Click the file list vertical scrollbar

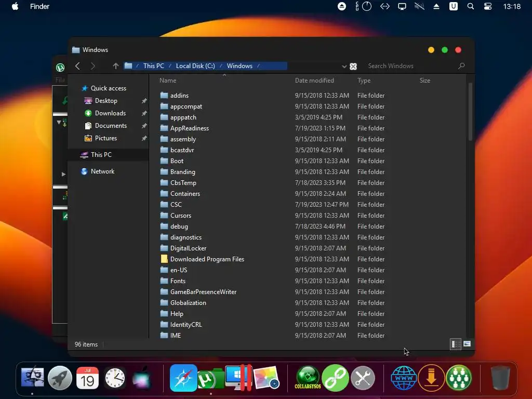tap(470, 112)
